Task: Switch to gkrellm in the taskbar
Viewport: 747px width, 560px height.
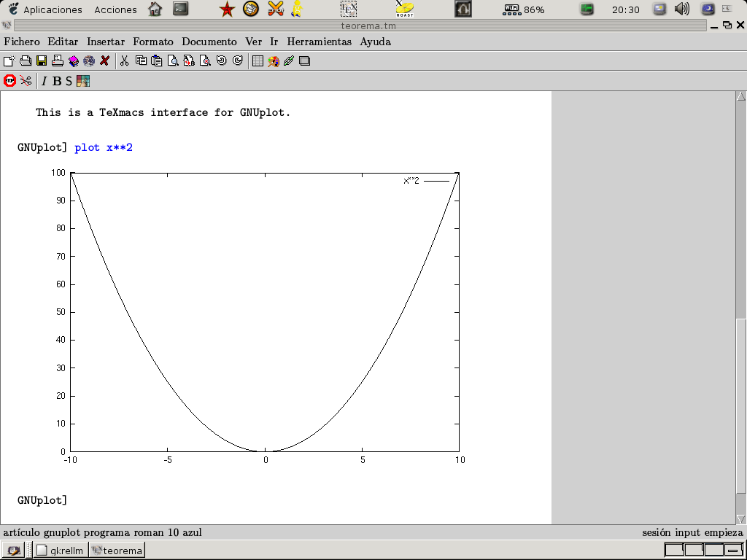Action: (61, 551)
